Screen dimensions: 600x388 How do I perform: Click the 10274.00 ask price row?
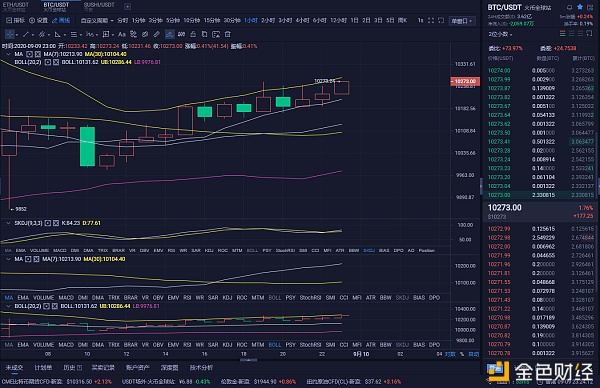pyautogui.click(x=541, y=71)
